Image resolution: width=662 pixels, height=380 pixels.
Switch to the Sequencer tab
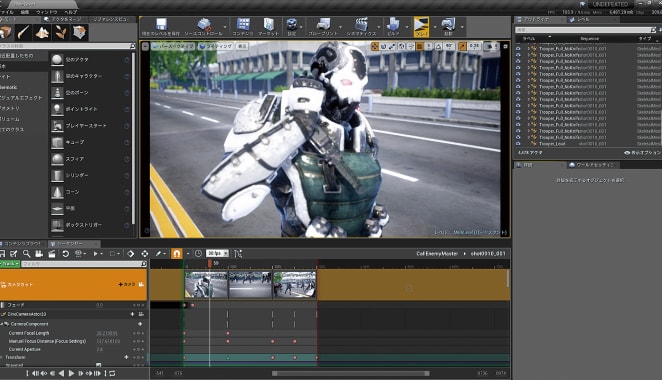(73, 244)
